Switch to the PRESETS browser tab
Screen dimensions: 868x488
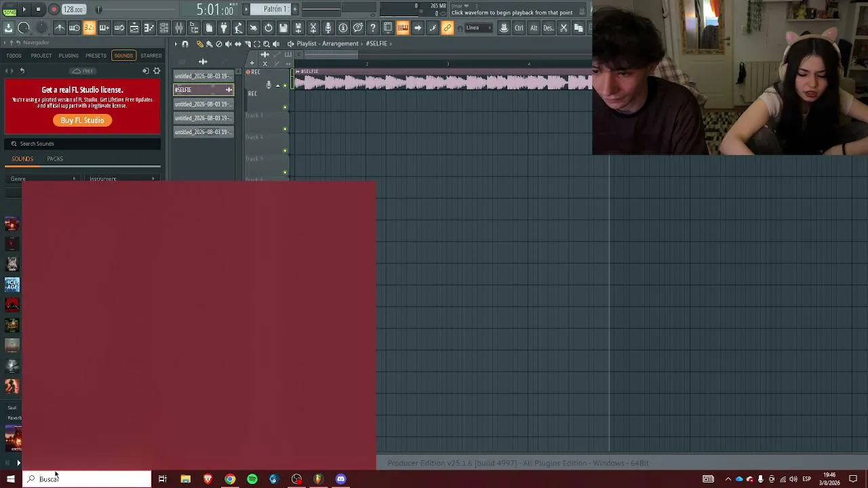[96, 56]
